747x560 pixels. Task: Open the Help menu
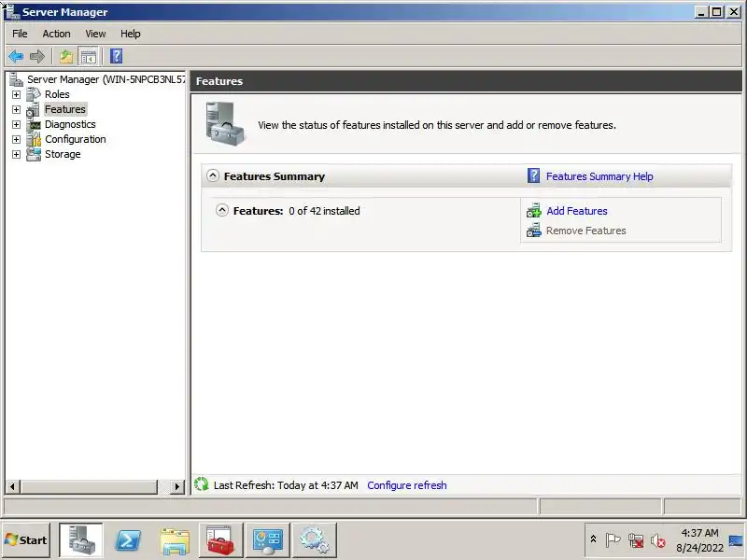(130, 34)
